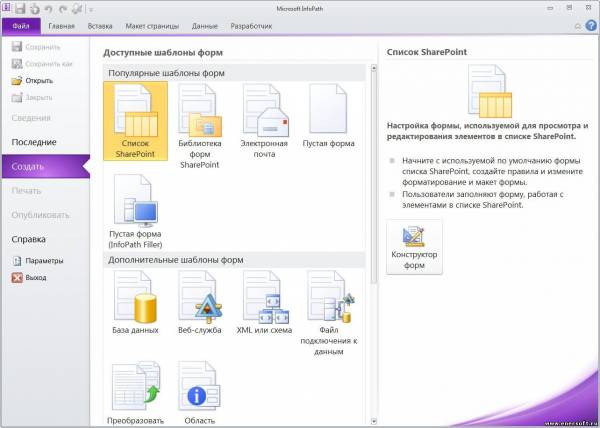Open the Печать section
Screen dimensions: 600x428
(x=26, y=191)
